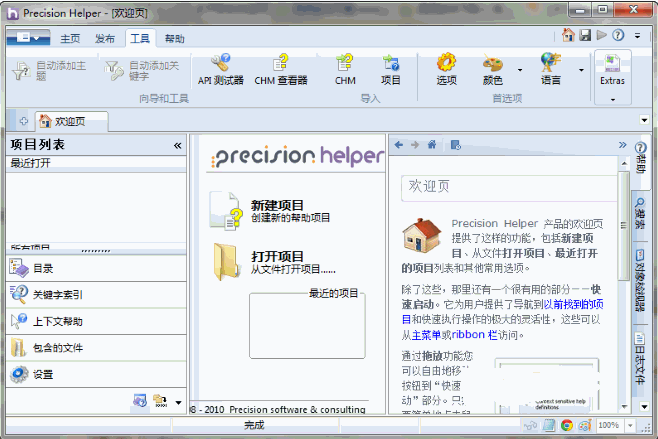Open the 搜索 side tab
The image size is (658, 439).
point(640,214)
